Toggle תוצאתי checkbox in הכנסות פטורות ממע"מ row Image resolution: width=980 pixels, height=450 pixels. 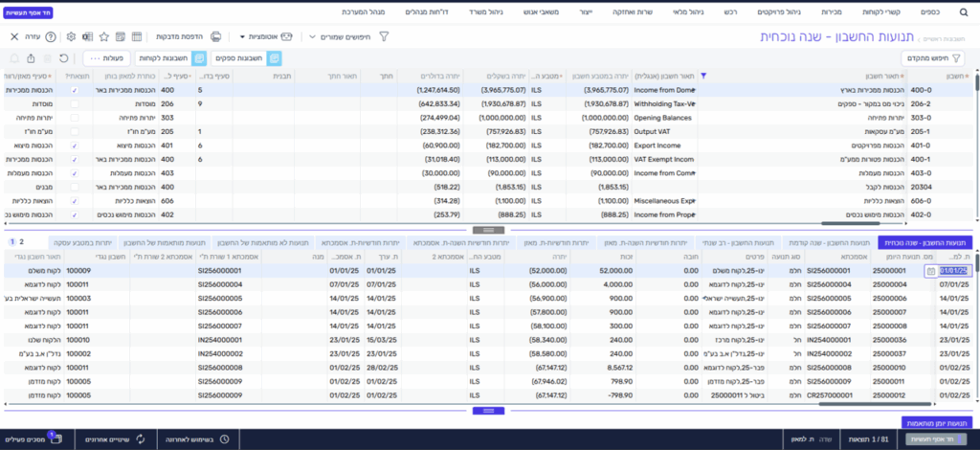pos(75,159)
